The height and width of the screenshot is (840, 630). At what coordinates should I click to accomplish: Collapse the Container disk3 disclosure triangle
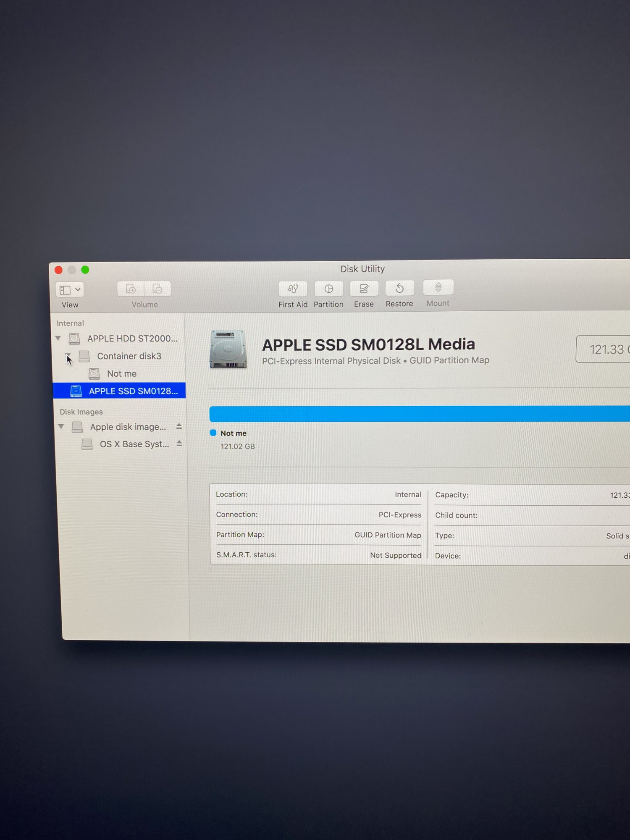pyautogui.click(x=68, y=356)
